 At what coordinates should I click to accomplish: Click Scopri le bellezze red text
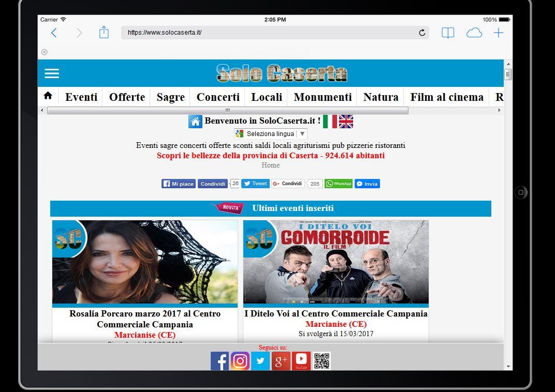[270, 156]
